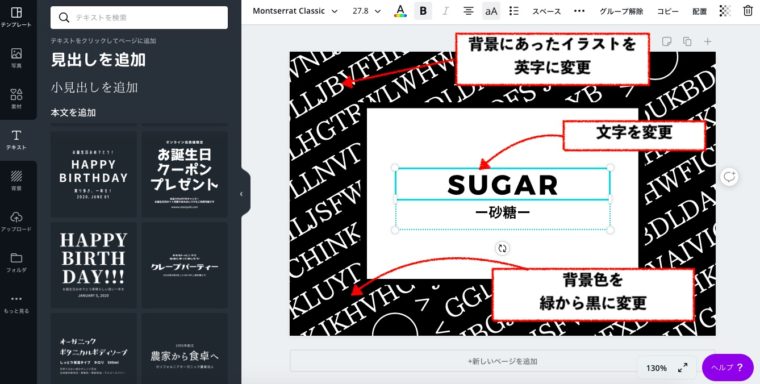Open the フォルダ folders sidebar tab

tap(16, 262)
